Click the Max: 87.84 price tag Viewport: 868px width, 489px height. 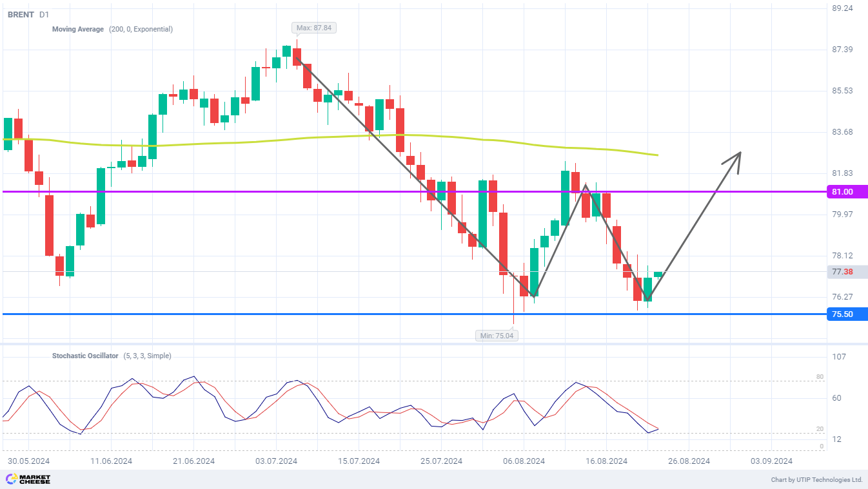(315, 28)
